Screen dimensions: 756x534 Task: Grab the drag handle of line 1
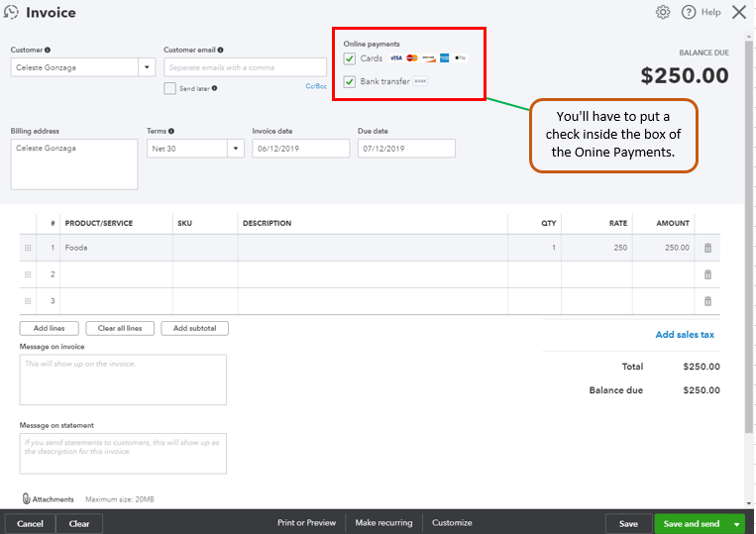click(28, 248)
